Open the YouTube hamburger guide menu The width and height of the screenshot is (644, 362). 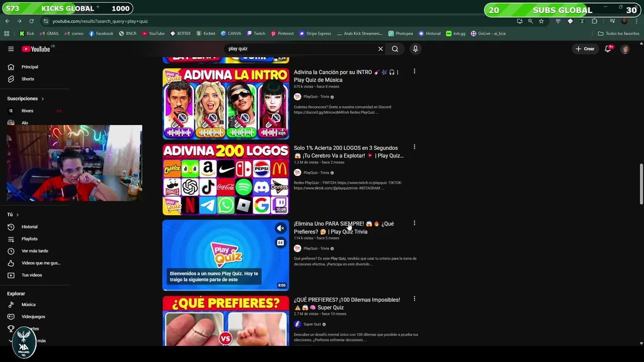[x=11, y=49]
